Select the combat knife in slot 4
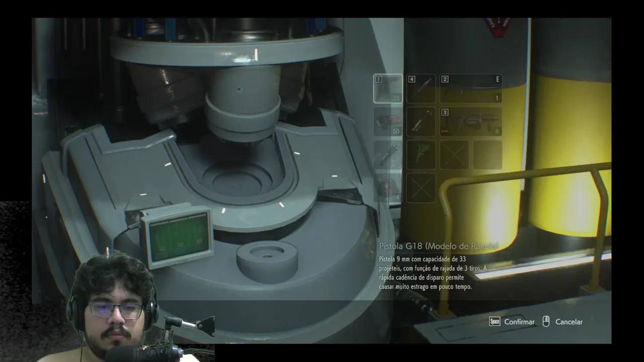The image size is (644, 362). click(421, 88)
